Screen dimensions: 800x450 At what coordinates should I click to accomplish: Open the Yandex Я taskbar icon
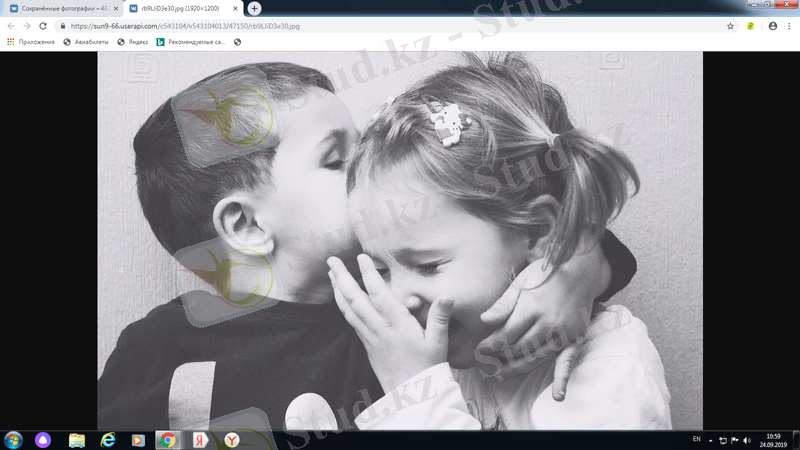tap(200, 440)
